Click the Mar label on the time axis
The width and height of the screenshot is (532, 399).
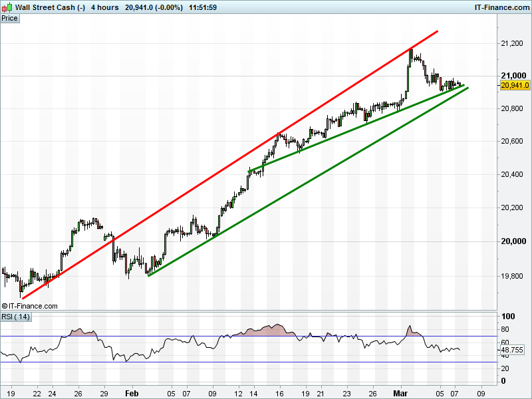(x=400, y=394)
